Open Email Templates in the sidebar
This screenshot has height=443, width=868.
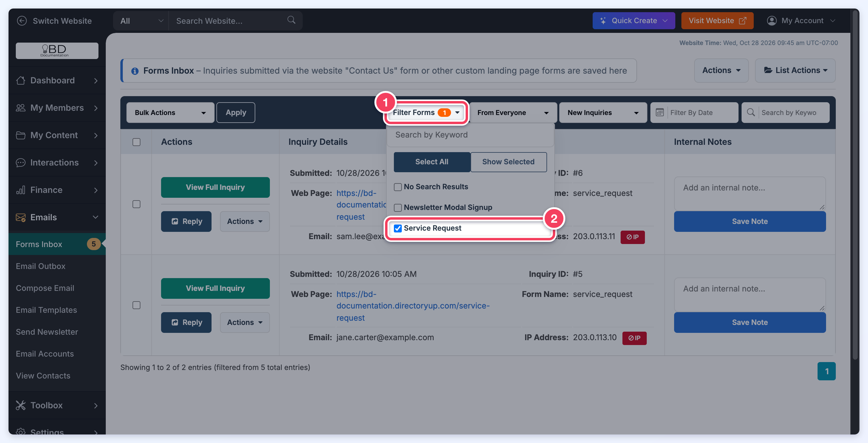[x=46, y=310]
